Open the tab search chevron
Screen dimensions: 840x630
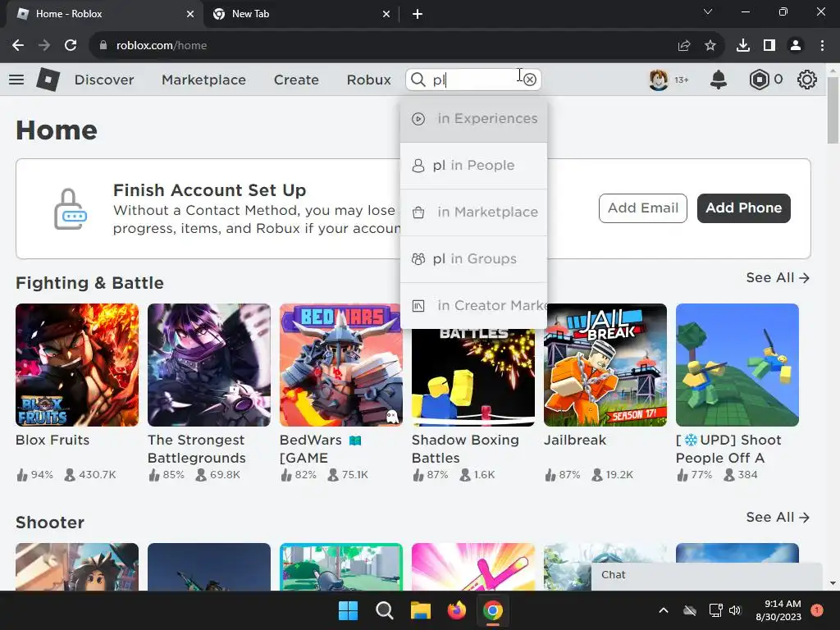(708, 11)
